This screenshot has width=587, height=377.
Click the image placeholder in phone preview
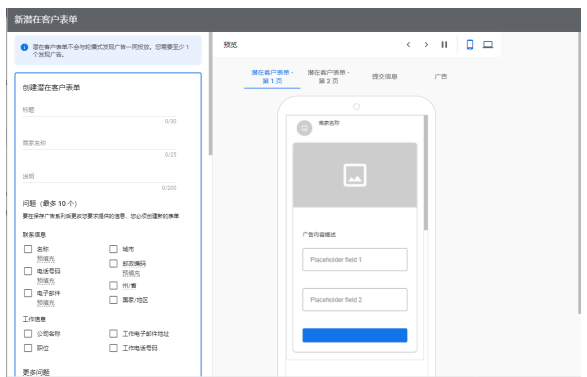click(355, 175)
